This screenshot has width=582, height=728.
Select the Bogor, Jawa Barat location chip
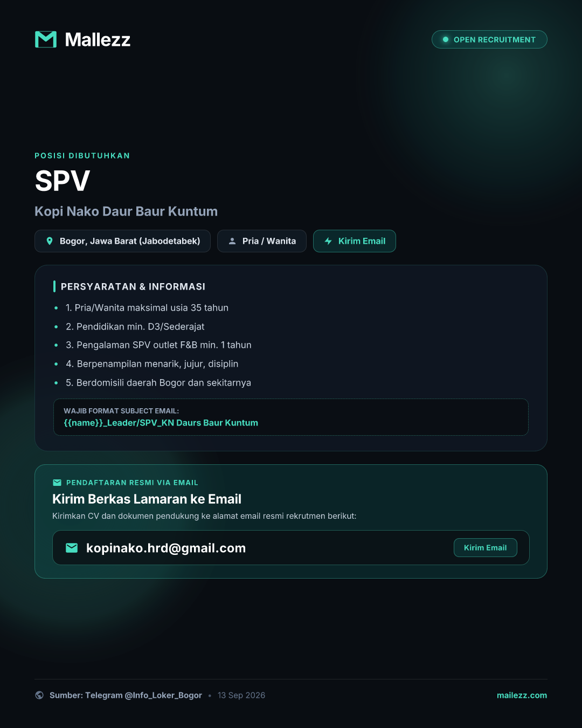(x=122, y=241)
